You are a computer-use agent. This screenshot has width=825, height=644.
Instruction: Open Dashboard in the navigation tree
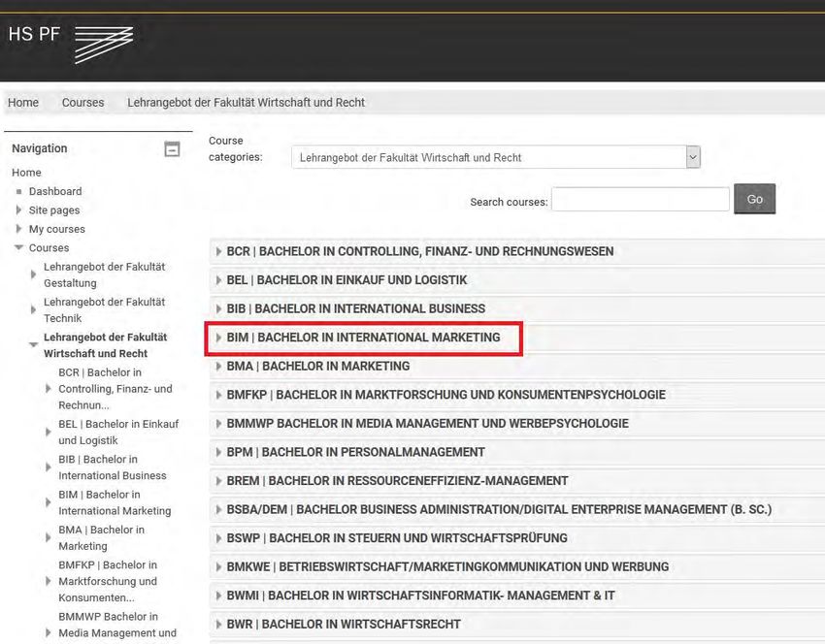point(55,191)
